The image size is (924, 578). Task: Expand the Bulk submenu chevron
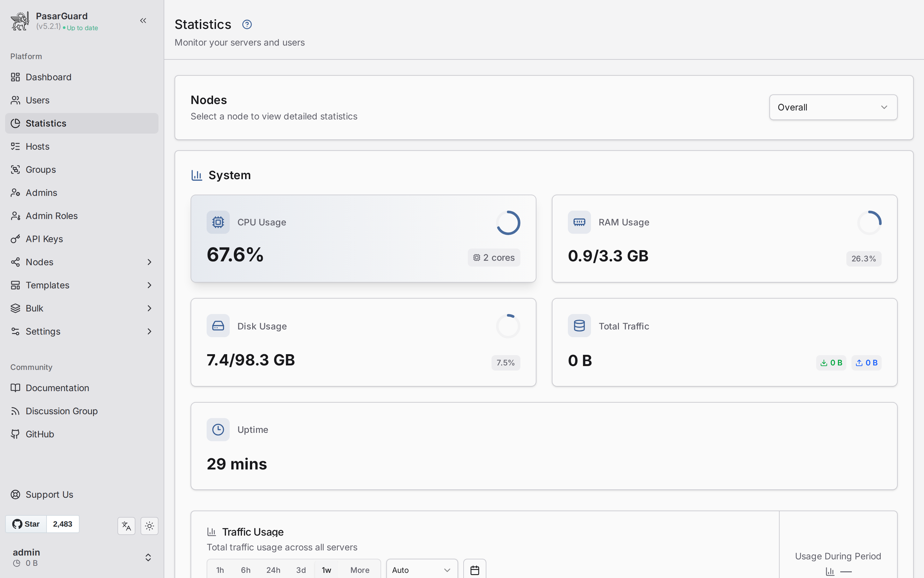[149, 308]
